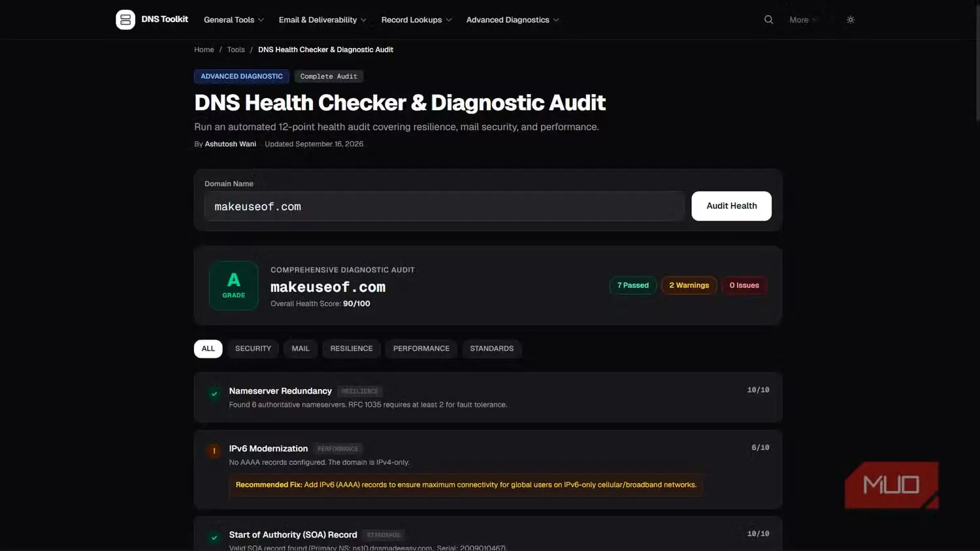This screenshot has width=980, height=551.
Task: Focus the Domain Name input field
Action: coord(444,206)
